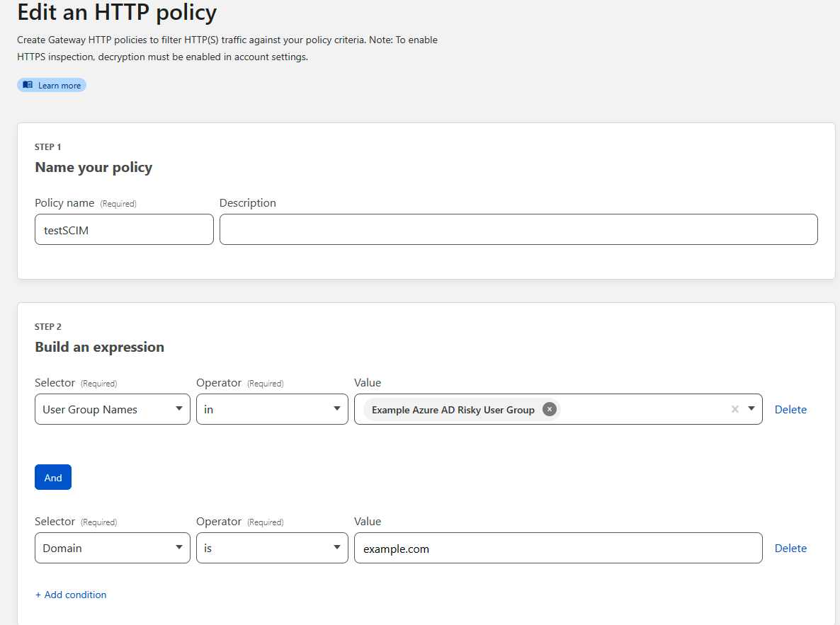Viewport: 840px width, 625px height.
Task: Click into the Description text field
Action: pyautogui.click(x=518, y=230)
